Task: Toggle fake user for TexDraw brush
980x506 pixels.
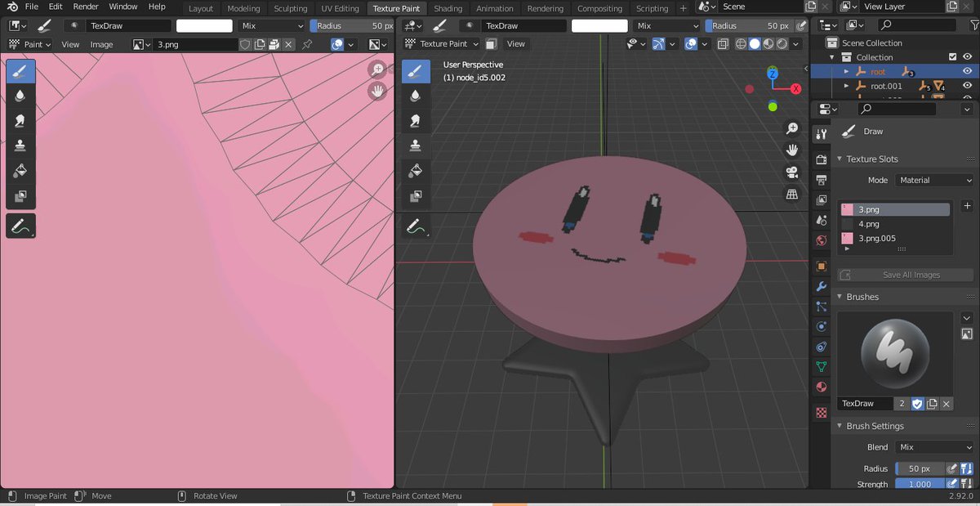Action: click(917, 404)
